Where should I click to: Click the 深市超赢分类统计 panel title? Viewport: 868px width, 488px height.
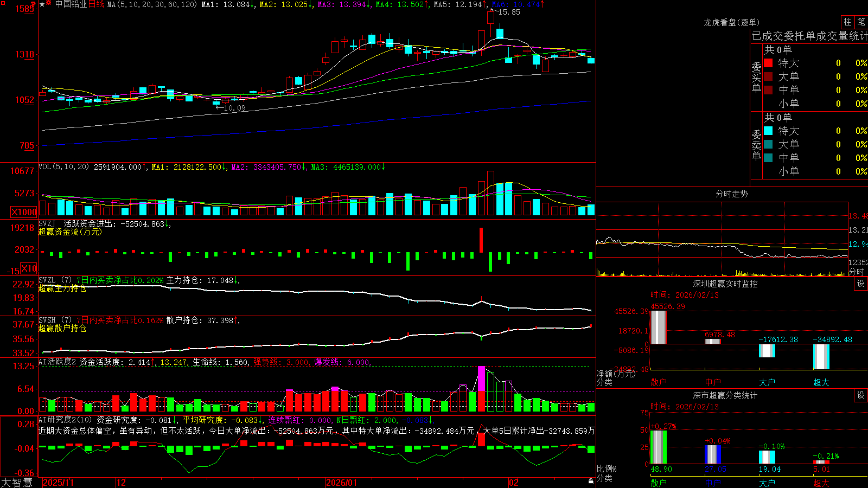coord(725,395)
